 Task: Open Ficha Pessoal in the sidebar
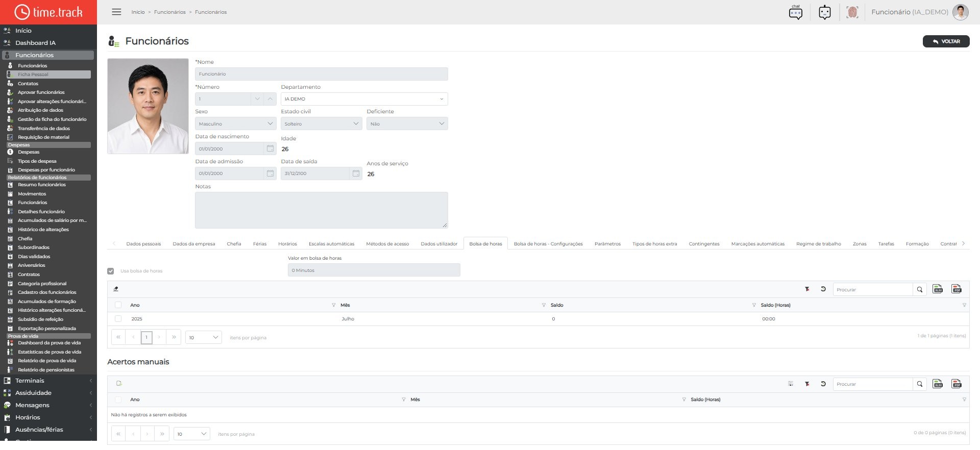tap(48, 74)
